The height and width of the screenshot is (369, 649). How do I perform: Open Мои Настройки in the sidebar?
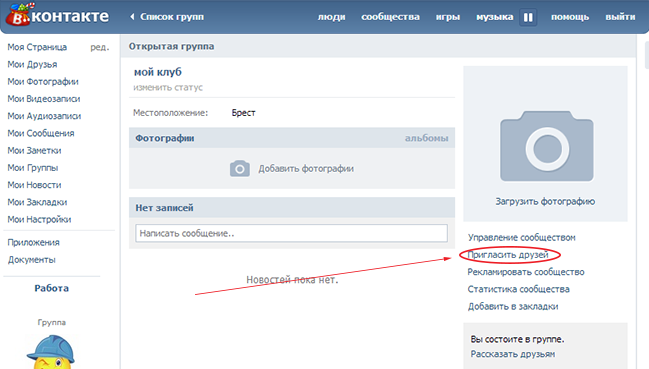[39, 220]
